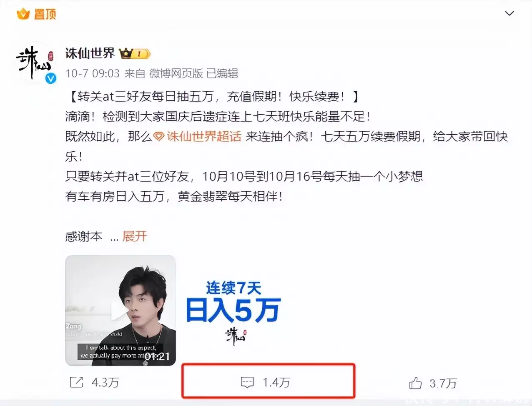This screenshot has height=406, width=532.
Task: Open the 诛仙世界超话 super topic link
Action: coord(204,136)
